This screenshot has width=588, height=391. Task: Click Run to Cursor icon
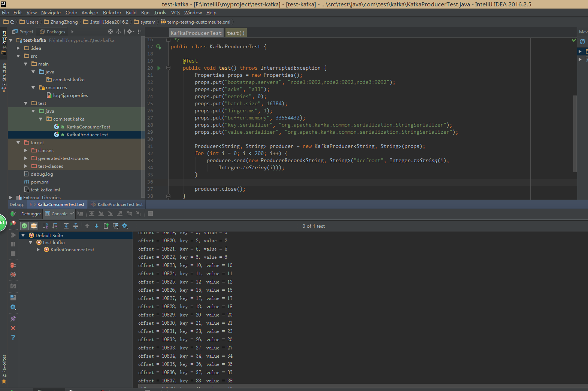coord(139,214)
